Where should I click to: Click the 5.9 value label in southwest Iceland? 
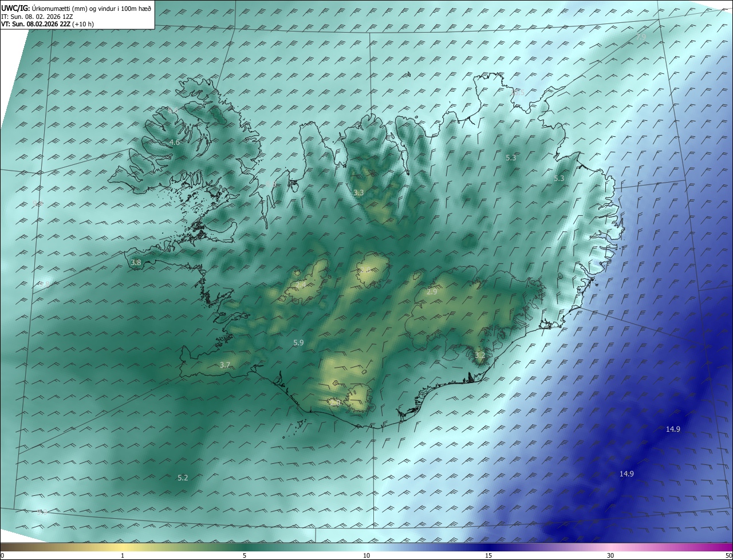click(x=298, y=342)
